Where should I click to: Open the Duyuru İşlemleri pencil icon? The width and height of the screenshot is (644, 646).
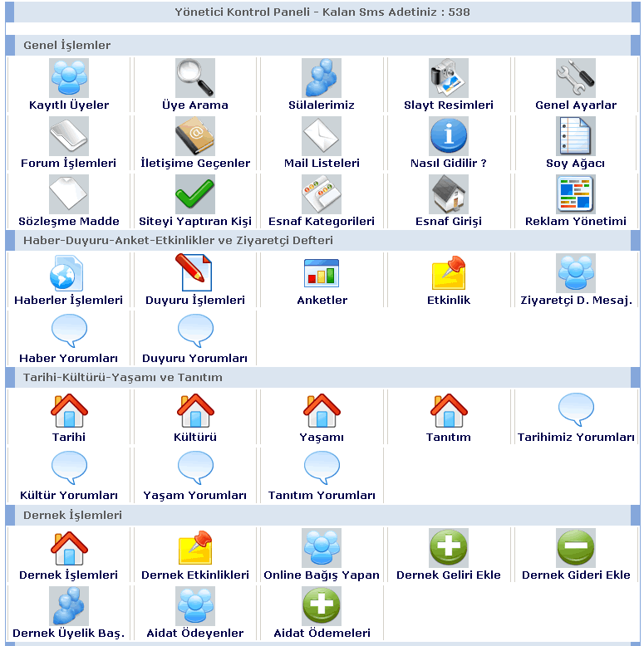pos(194,272)
